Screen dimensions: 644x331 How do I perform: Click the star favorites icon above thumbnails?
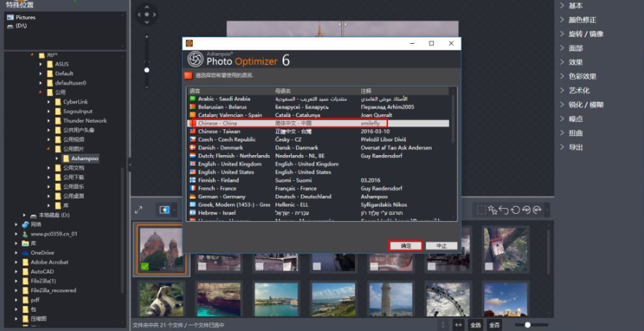pyautogui.click(x=493, y=210)
